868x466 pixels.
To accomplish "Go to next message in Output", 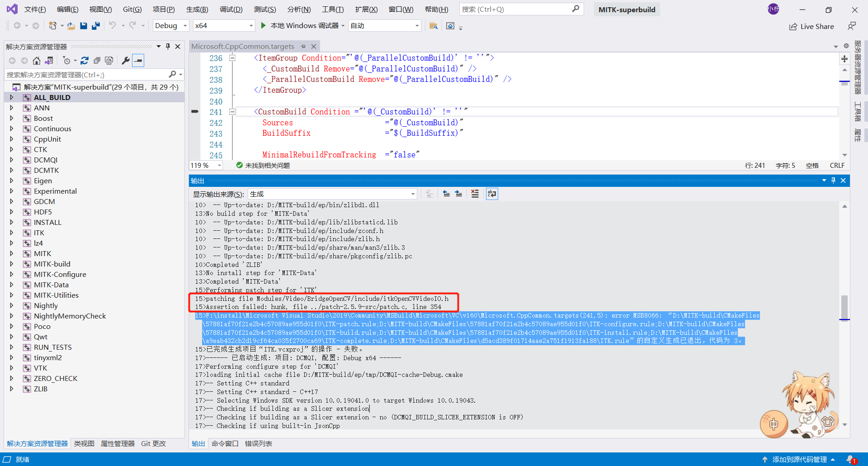I will [x=458, y=194].
